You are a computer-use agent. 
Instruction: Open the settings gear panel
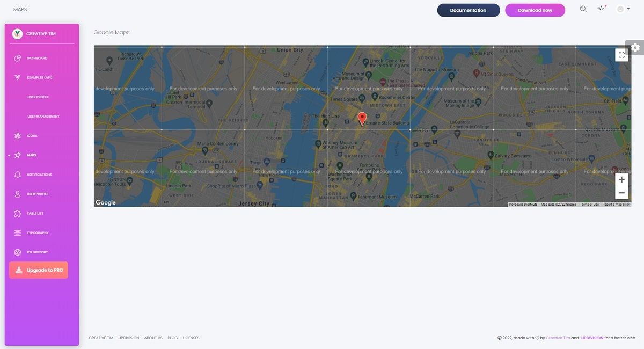635,47
